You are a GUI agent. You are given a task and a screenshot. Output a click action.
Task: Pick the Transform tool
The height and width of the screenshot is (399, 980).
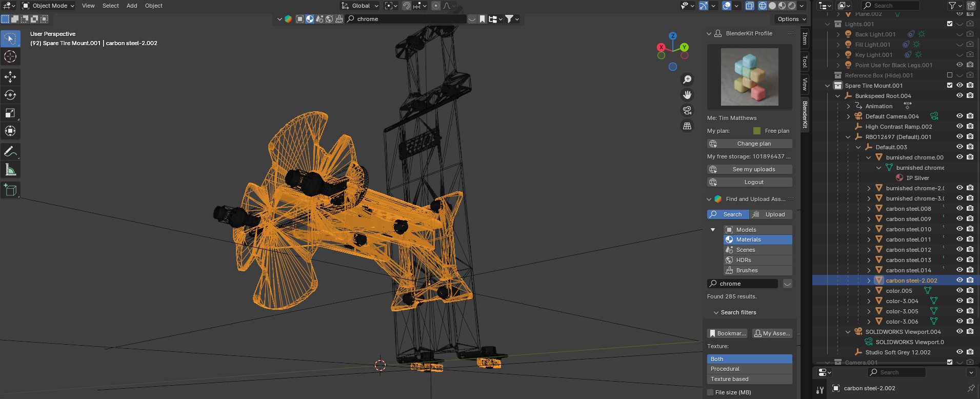click(x=10, y=131)
